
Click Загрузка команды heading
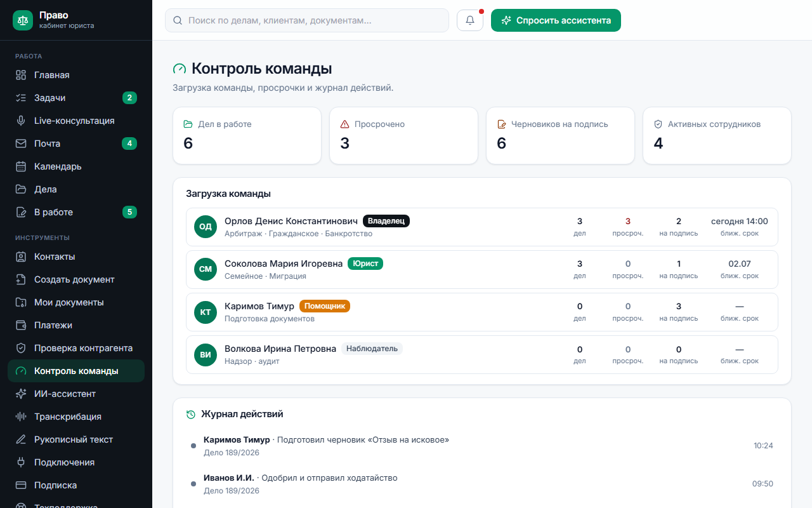pyautogui.click(x=228, y=194)
